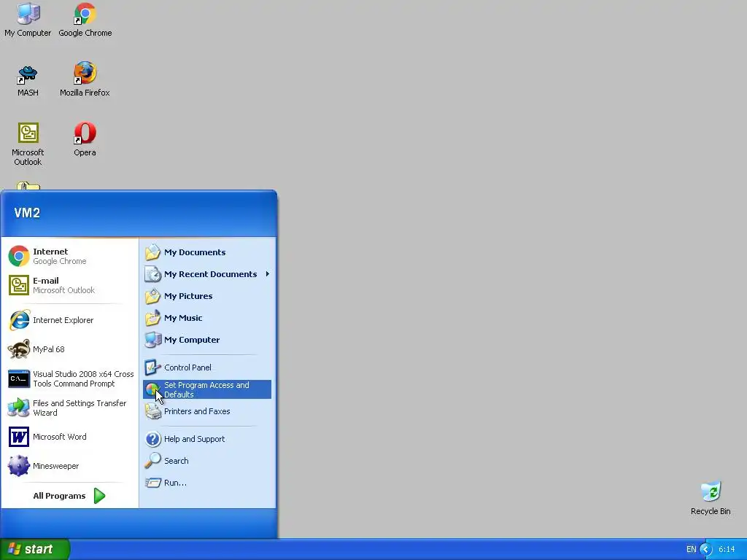Open Visual Studio 2008 x64 Command Prompt

(69, 378)
